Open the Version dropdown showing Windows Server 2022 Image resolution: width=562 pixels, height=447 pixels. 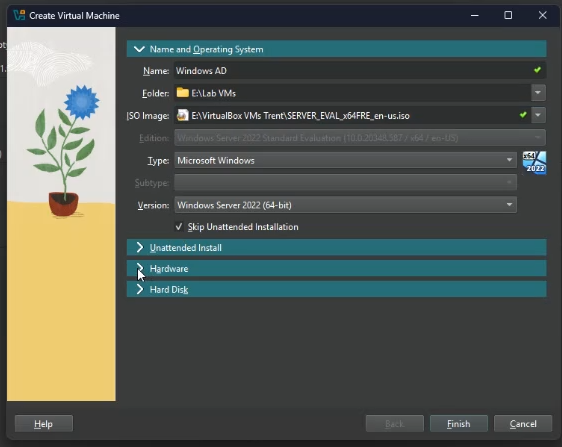[x=345, y=205]
